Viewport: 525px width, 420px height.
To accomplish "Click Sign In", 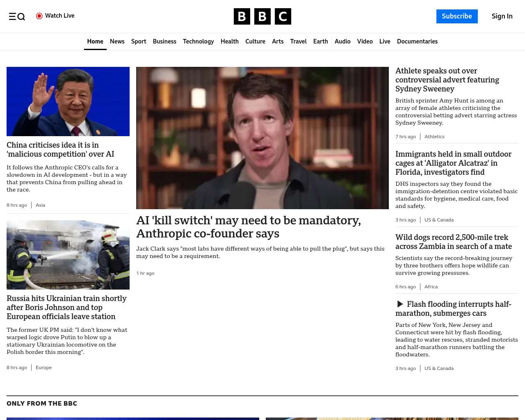I will (x=502, y=16).
